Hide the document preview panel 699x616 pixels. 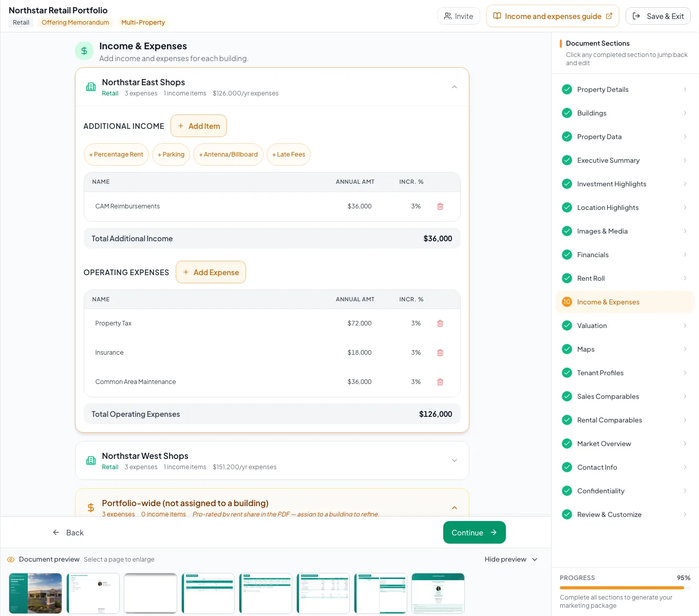(x=511, y=560)
